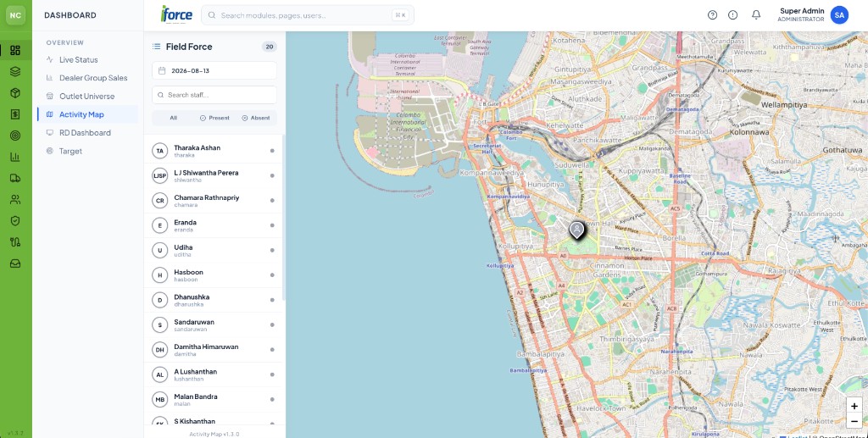Click the iForce logo
The height and width of the screenshot is (438, 868).
tap(176, 14)
